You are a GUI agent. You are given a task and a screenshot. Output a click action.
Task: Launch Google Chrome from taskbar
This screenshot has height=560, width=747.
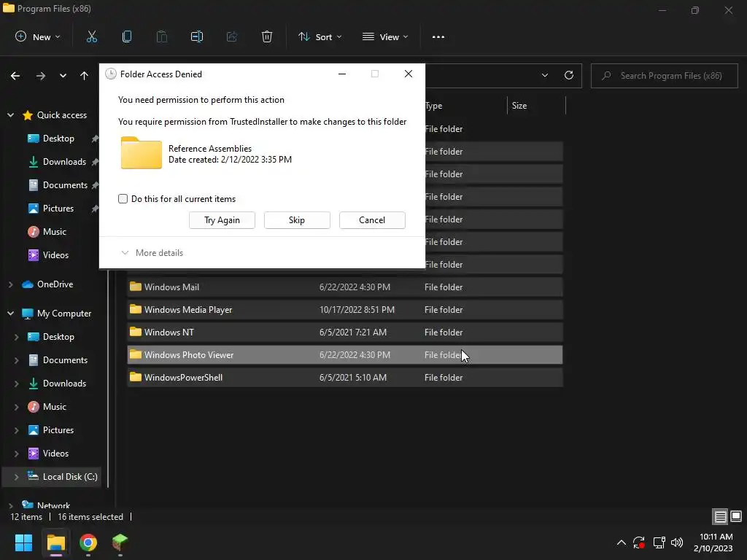[88, 542]
